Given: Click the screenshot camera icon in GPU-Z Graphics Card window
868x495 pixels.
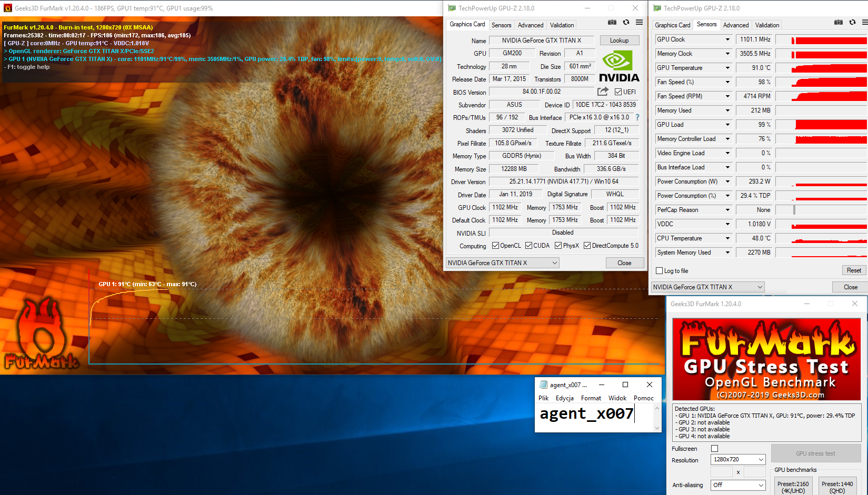Looking at the screenshot, I should tap(612, 23).
